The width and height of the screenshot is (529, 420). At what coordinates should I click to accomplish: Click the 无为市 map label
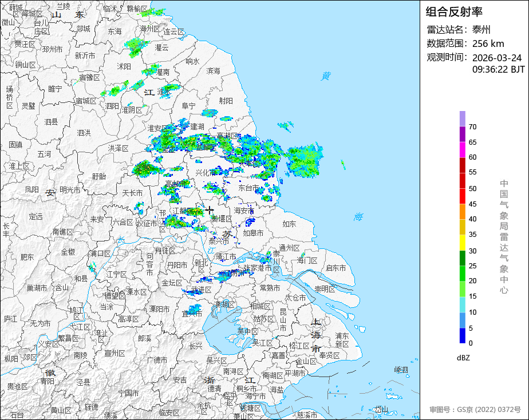pyautogui.click(x=40, y=323)
